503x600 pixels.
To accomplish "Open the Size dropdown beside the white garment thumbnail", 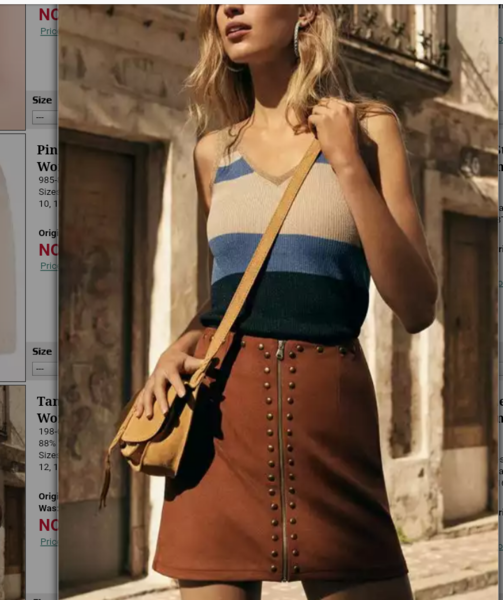I will (45, 369).
